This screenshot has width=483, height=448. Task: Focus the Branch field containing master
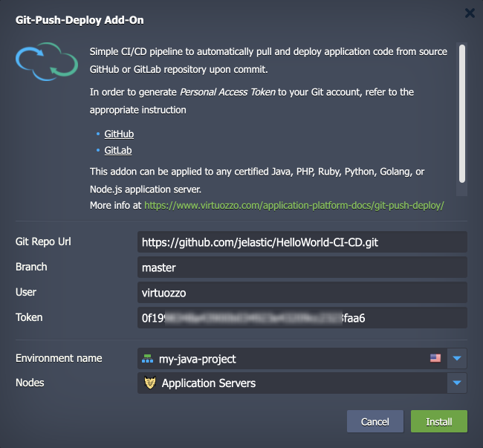pos(302,267)
